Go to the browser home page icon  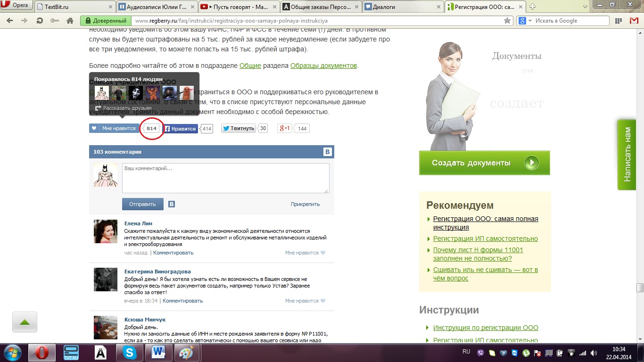(70, 21)
